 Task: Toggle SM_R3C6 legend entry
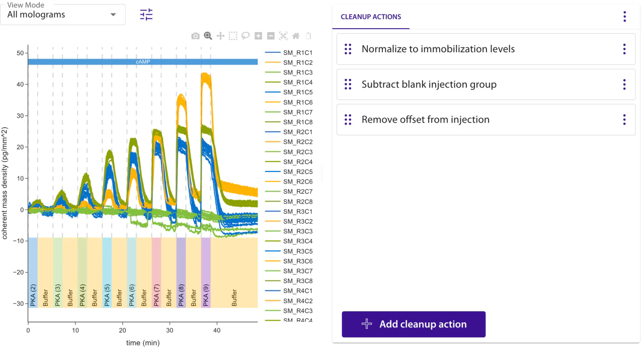coord(289,261)
